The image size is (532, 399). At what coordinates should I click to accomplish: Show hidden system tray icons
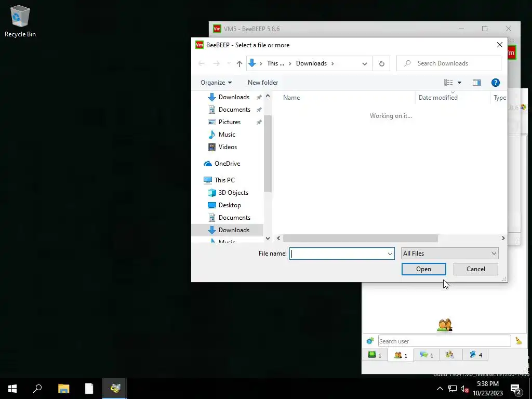[440, 389]
